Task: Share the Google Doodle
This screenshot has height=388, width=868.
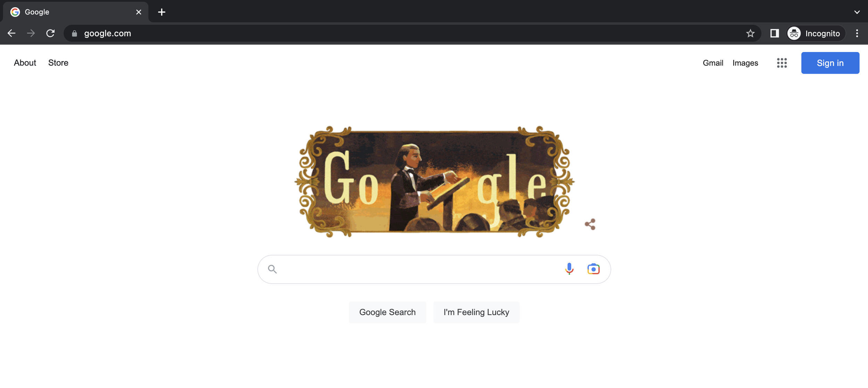Action: point(590,224)
